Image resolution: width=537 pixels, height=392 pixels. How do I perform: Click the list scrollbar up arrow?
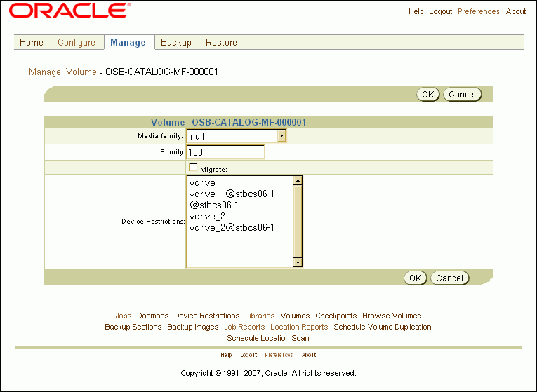tap(298, 181)
